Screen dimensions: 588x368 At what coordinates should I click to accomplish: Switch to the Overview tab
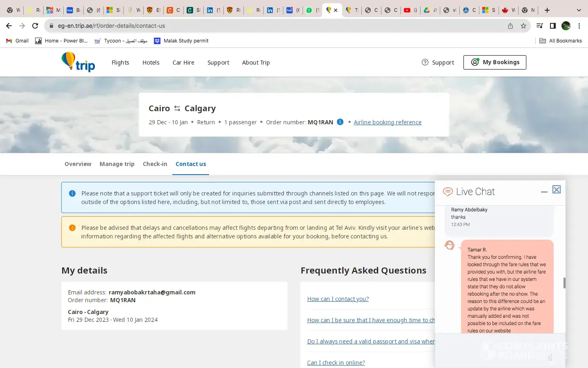[x=78, y=164]
